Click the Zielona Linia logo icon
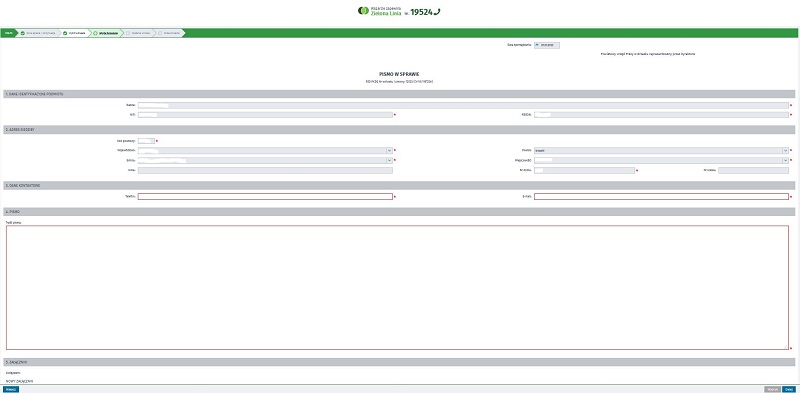 click(x=363, y=11)
